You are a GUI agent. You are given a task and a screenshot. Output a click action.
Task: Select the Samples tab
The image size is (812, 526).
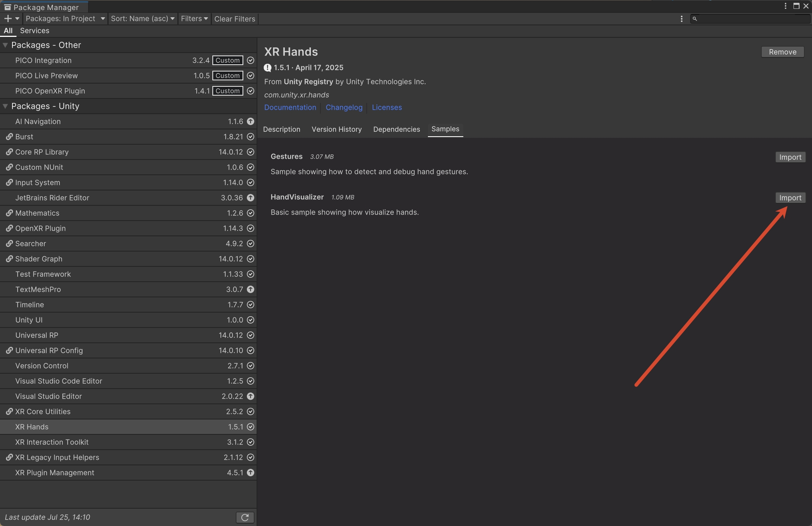click(x=445, y=129)
